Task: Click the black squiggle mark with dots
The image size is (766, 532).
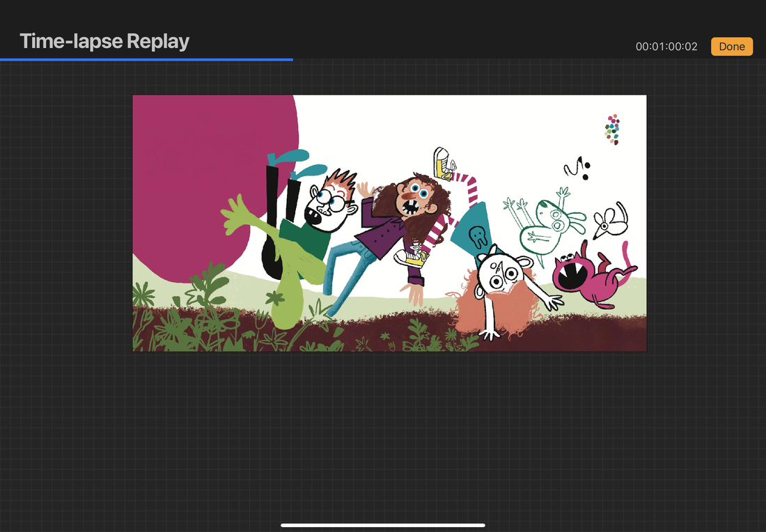Action: point(578,168)
